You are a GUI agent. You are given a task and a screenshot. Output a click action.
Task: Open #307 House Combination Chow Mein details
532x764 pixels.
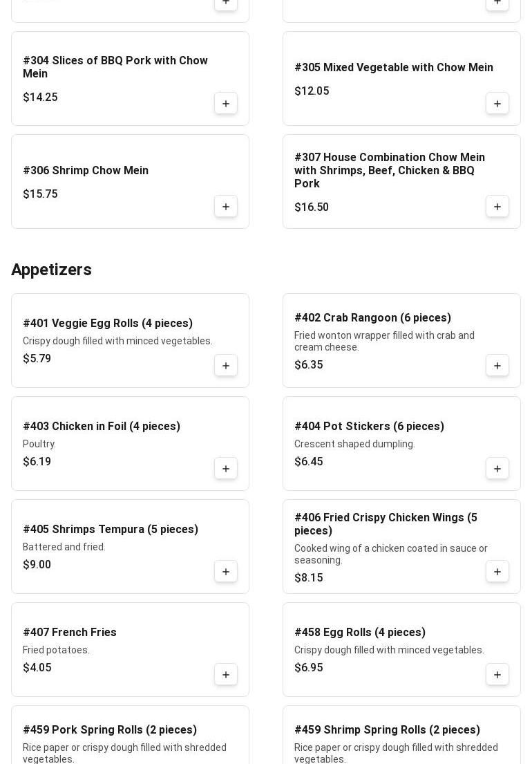[x=390, y=170]
